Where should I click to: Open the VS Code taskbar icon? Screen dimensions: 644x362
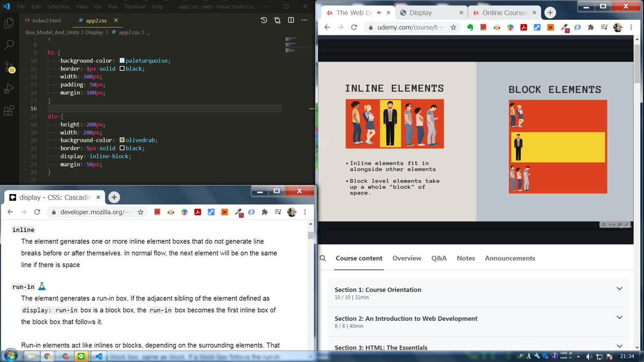coord(98,356)
